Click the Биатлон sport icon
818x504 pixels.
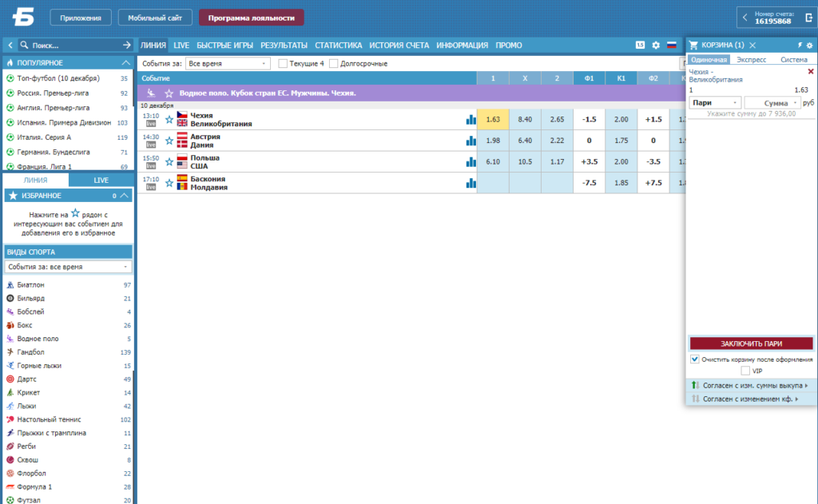[x=10, y=285]
